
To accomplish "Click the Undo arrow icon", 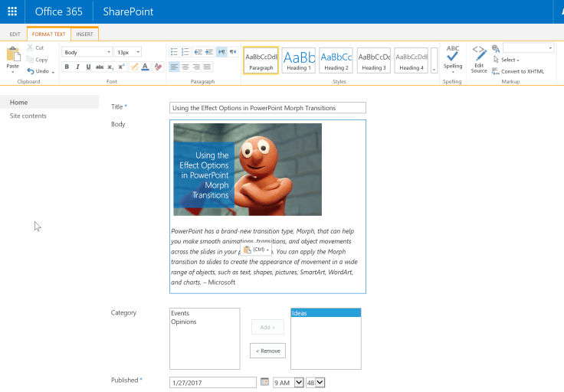I will coord(31,71).
